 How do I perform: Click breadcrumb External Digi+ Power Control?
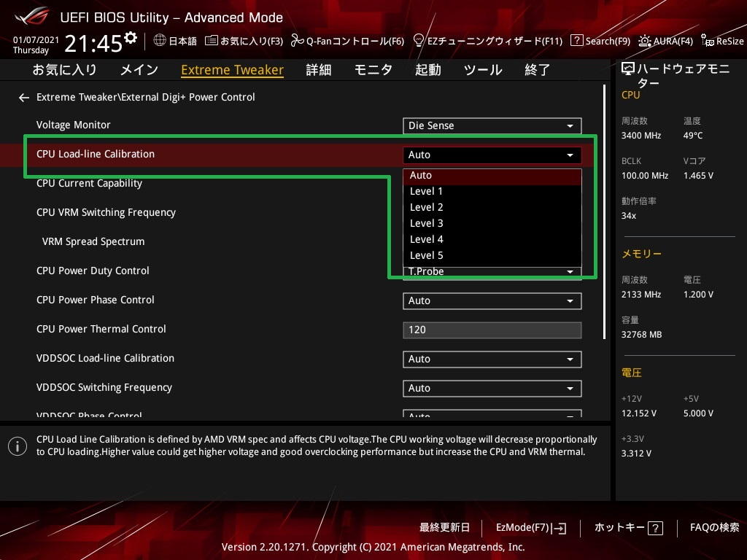pos(188,97)
